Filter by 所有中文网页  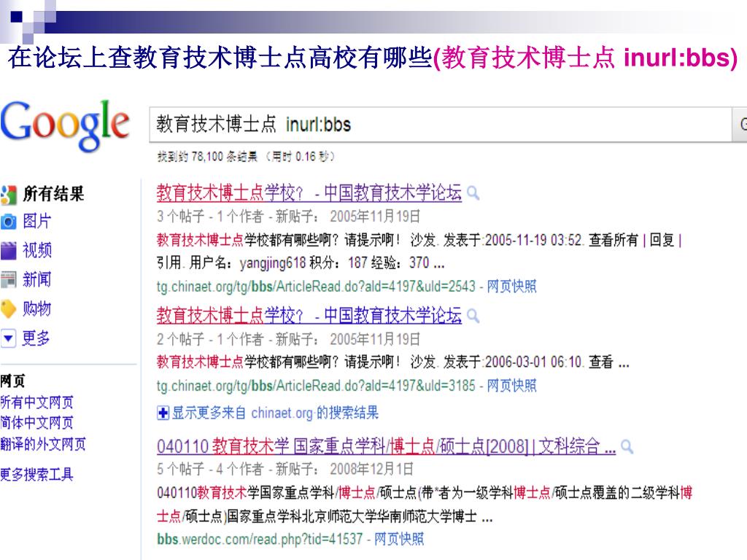pyautogui.click(x=36, y=402)
